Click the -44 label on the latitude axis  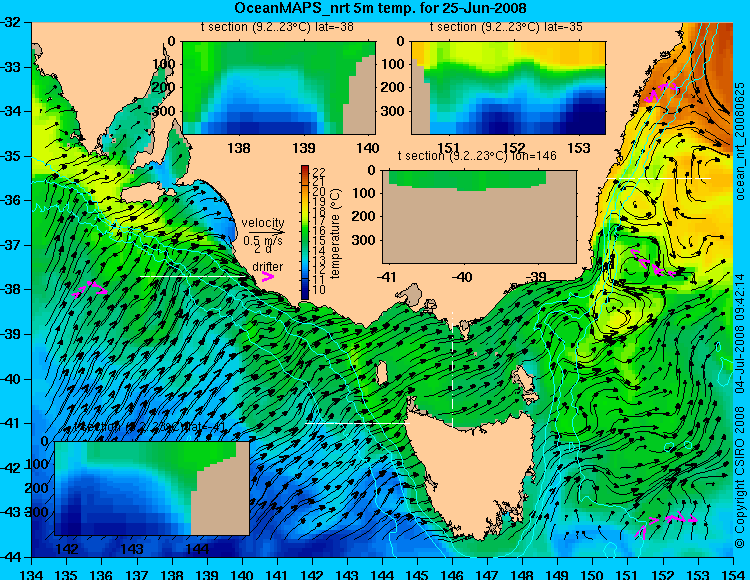pos(11,557)
